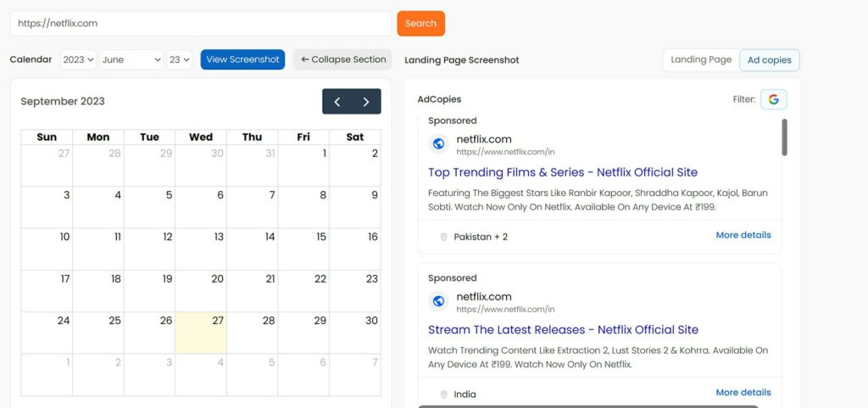This screenshot has width=868, height=408.
Task: Switch to the Landing Page tab
Action: click(701, 59)
